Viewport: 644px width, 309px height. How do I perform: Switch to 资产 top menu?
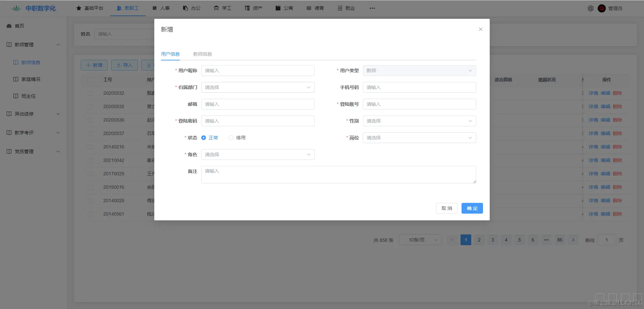(x=254, y=8)
